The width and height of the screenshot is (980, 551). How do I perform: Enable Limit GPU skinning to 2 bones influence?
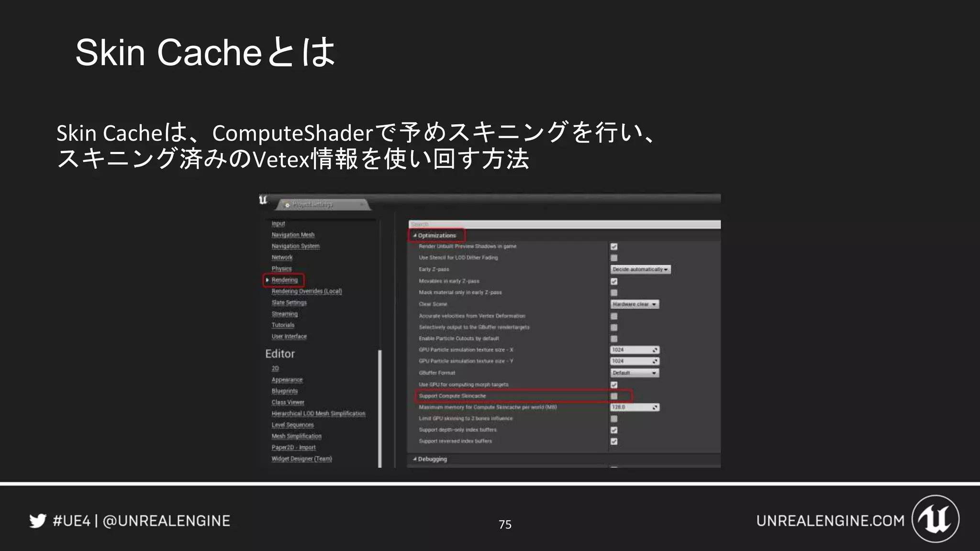[x=614, y=419]
